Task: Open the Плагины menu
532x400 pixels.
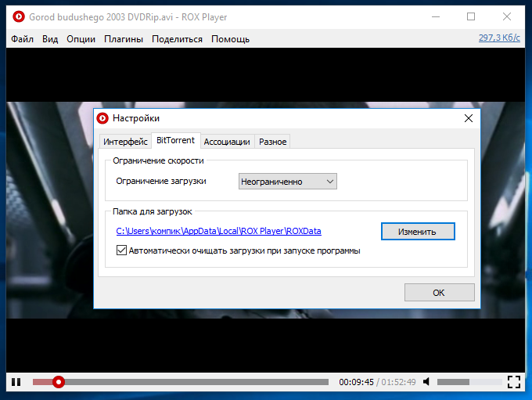Action: (x=124, y=39)
